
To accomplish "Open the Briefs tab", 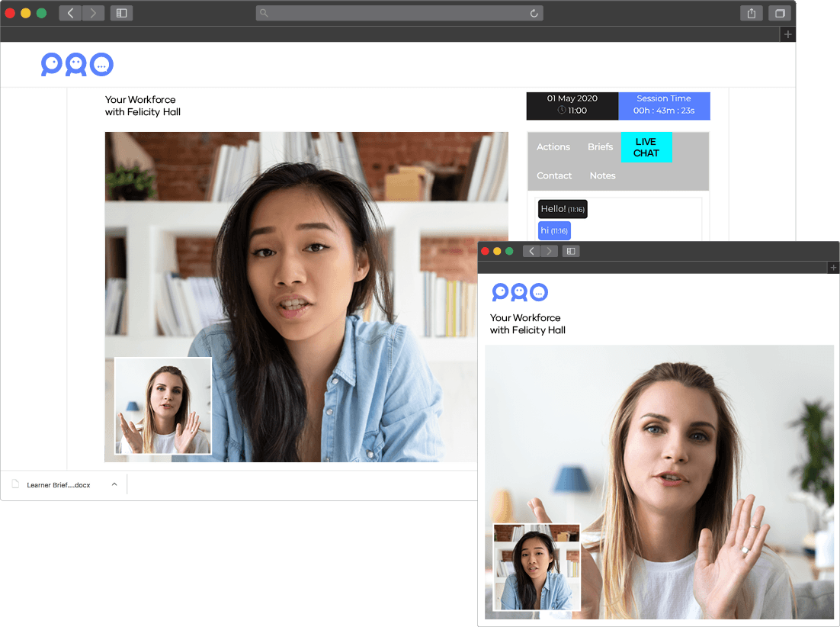I will (600, 147).
